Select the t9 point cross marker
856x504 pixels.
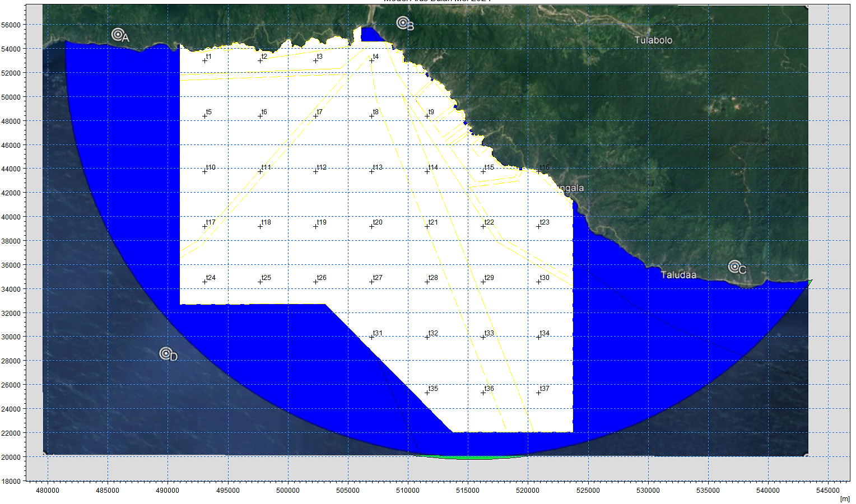(x=427, y=115)
